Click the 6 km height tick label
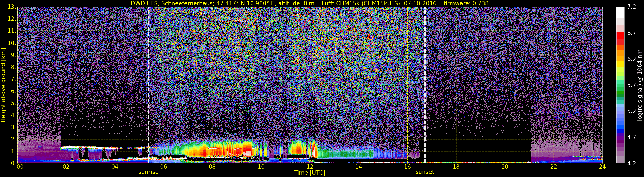Image resolution: width=644 pixels, height=177 pixels. pyautogui.click(x=13, y=91)
